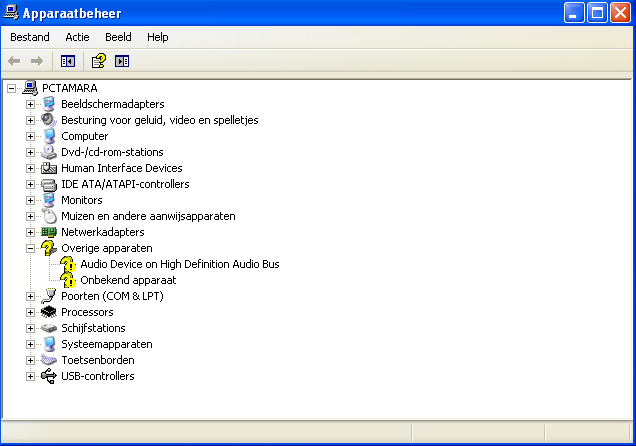Close the Apparaatbeheer window
This screenshot has height=446, width=636.
coord(621,13)
